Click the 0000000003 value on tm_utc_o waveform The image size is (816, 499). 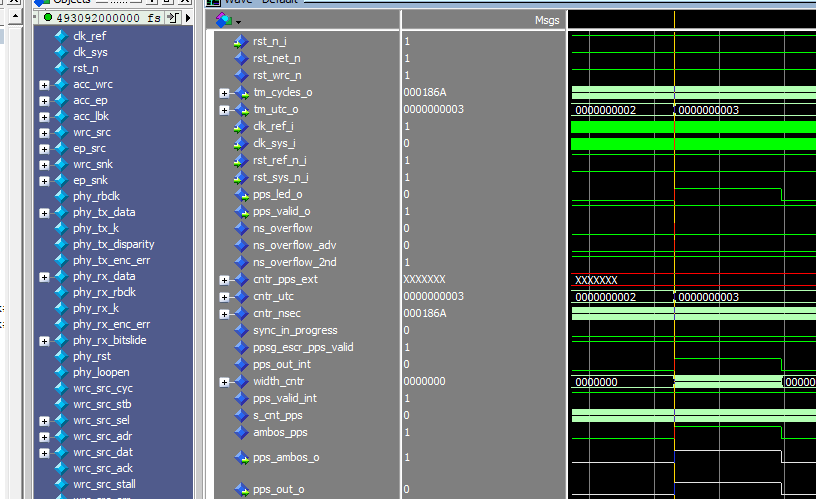point(708,110)
